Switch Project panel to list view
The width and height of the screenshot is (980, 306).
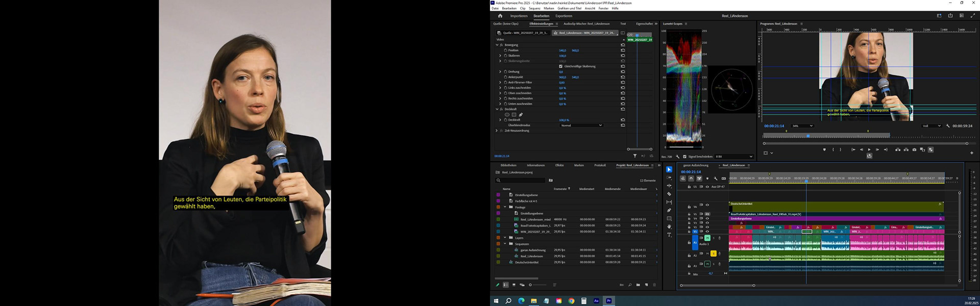[506, 285]
